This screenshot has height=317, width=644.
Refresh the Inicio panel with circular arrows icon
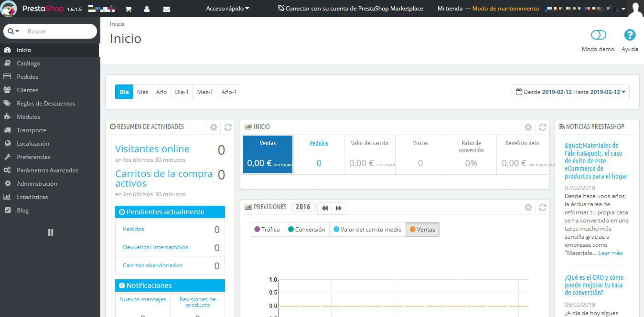tap(542, 127)
